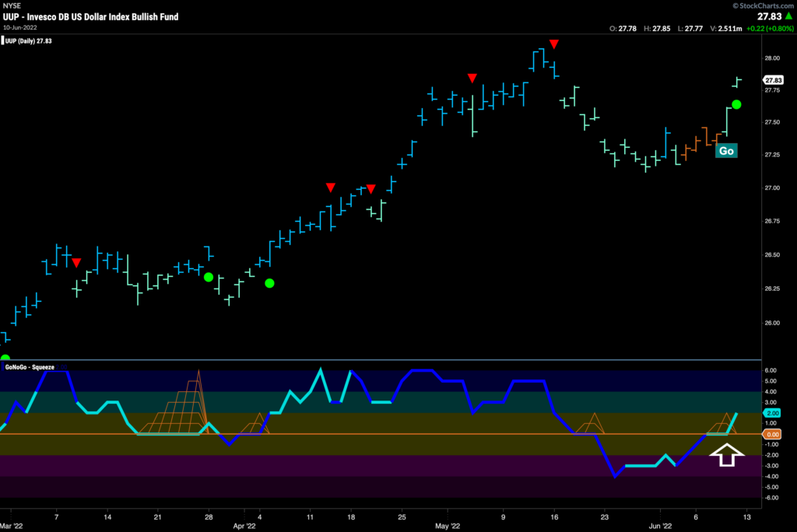Click the 25 date label on the time axis
797x532 pixels.
pyautogui.click(x=402, y=517)
